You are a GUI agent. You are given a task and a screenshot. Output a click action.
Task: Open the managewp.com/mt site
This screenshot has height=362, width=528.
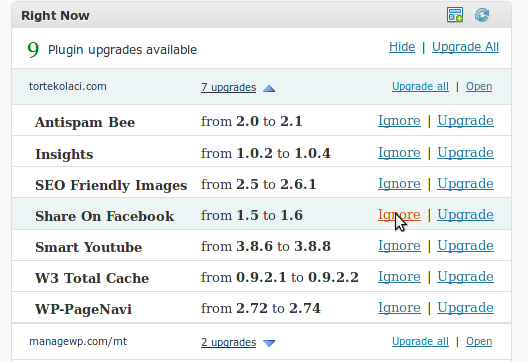point(479,341)
